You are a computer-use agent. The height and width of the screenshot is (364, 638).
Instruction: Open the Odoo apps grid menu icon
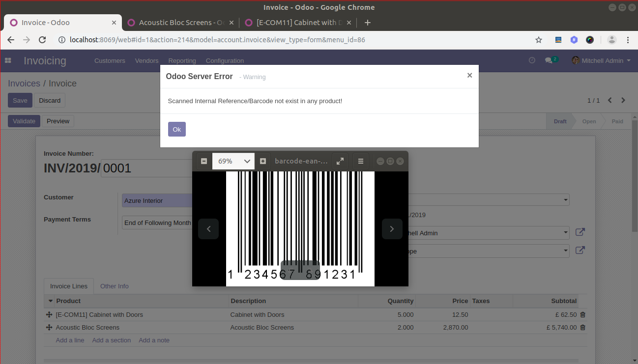[8, 60]
